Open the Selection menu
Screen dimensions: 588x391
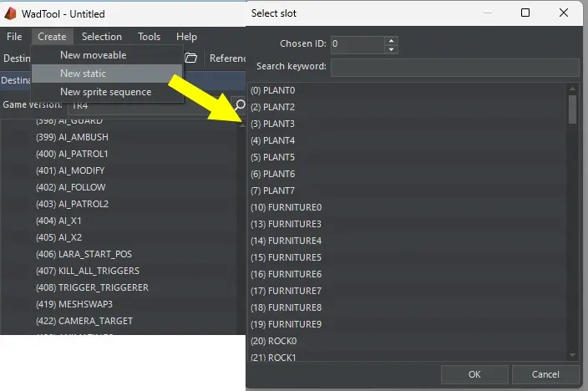pos(102,37)
